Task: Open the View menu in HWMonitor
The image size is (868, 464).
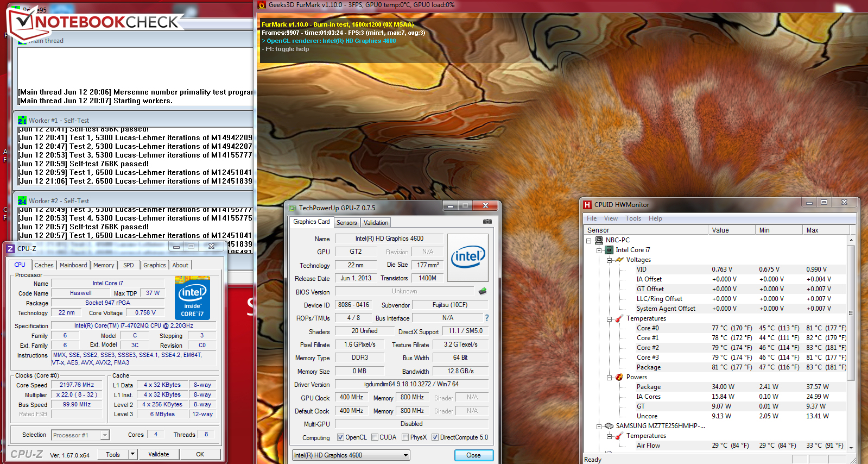Action: point(611,218)
